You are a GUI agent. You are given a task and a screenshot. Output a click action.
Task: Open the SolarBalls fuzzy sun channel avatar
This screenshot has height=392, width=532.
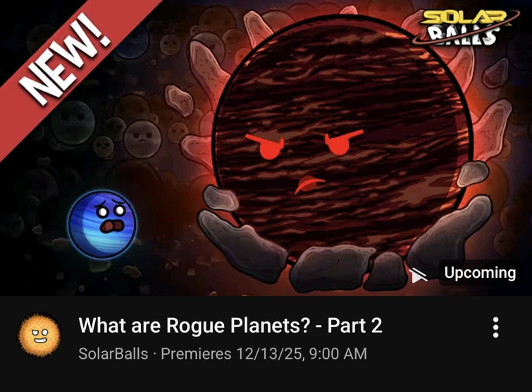pos(39,335)
